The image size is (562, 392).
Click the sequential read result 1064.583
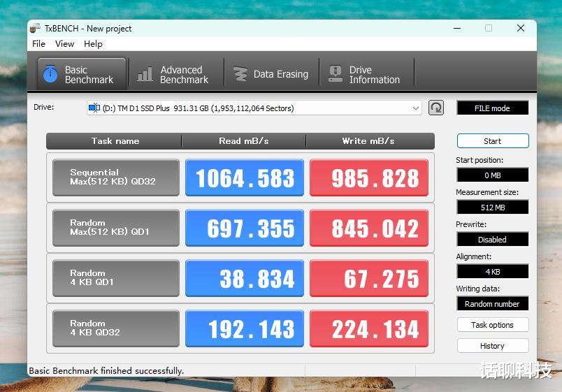pyautogui.click(x=245, y=177)
